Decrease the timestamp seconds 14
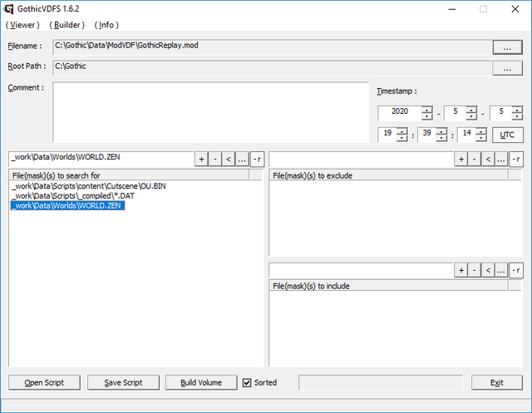The image size is (532, 413). pyautogui.click(x=481, y=138)
